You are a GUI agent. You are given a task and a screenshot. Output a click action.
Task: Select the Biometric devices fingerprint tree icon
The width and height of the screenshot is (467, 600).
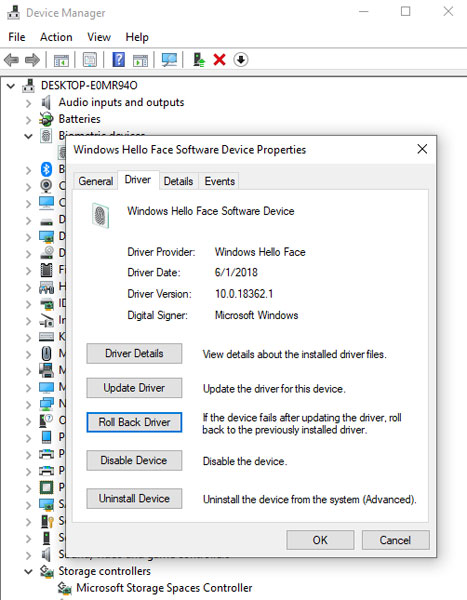46,136
